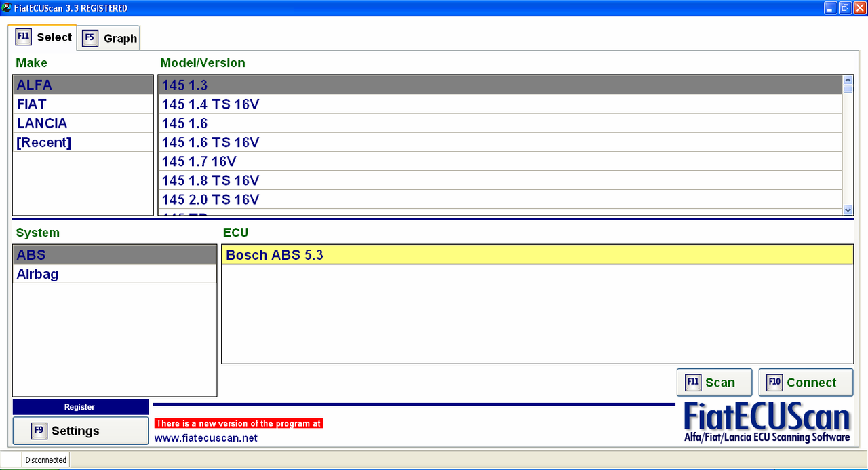Minimize the FiatECUScan window

pos(831,8)
